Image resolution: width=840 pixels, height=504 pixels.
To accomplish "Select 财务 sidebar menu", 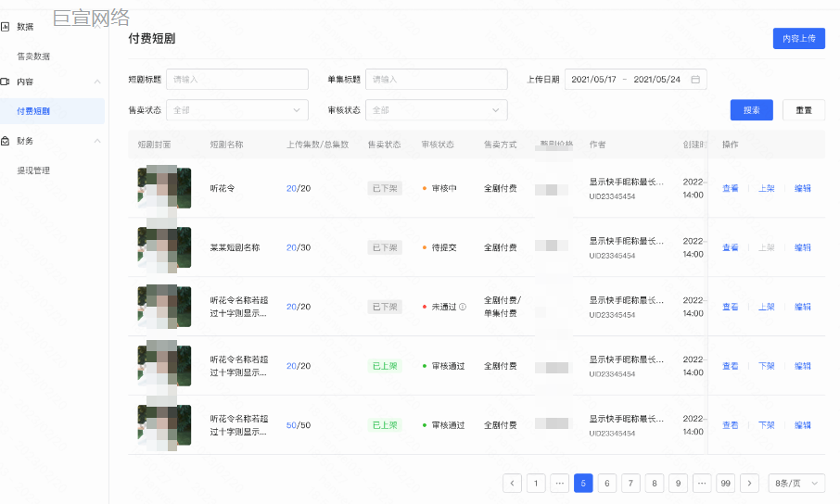I will (x=25, y=141).
